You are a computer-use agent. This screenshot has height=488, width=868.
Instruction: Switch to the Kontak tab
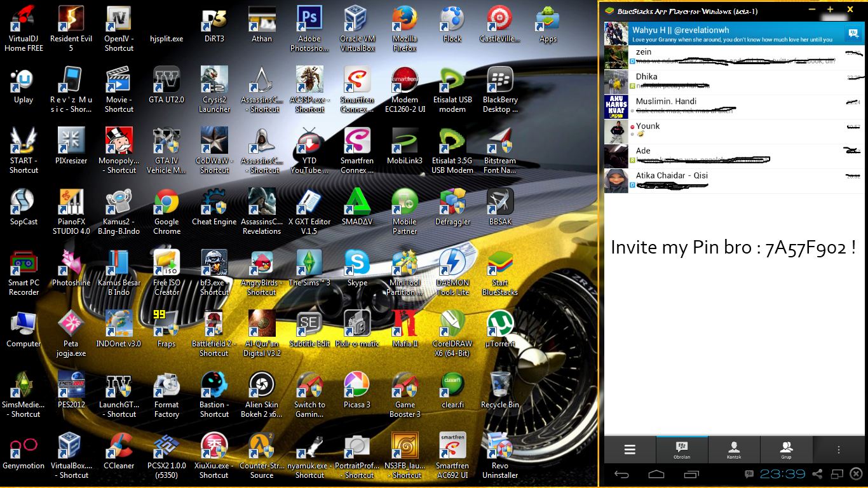click(734, 450)
